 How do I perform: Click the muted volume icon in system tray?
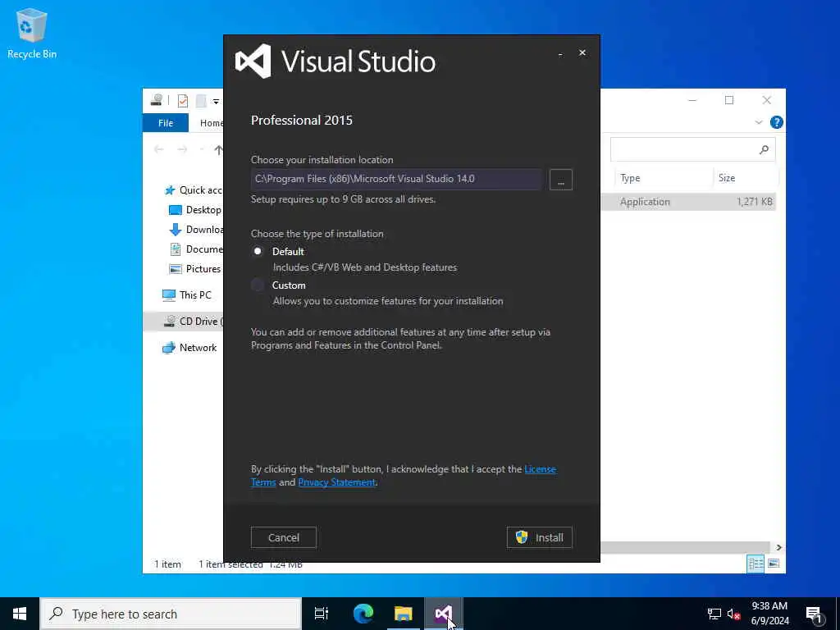[x=733, y=614]
